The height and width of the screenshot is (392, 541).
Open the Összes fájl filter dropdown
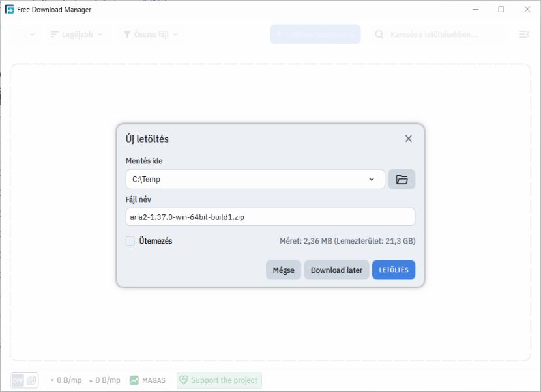pos(151,35)
